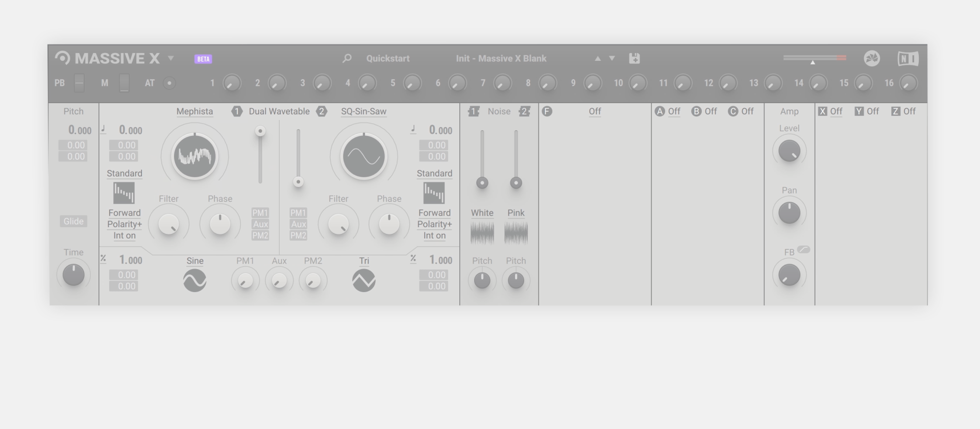Toggle oscillator 1 PM1 routing
The image size is (980, 429).
click(x=260, y=213)
